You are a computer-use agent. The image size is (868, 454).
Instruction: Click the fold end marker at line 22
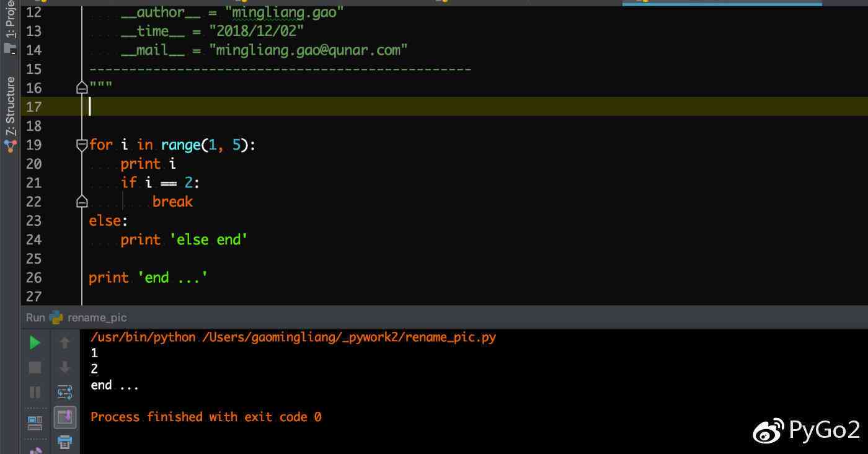pyautogui.click(x=82, y=202)
